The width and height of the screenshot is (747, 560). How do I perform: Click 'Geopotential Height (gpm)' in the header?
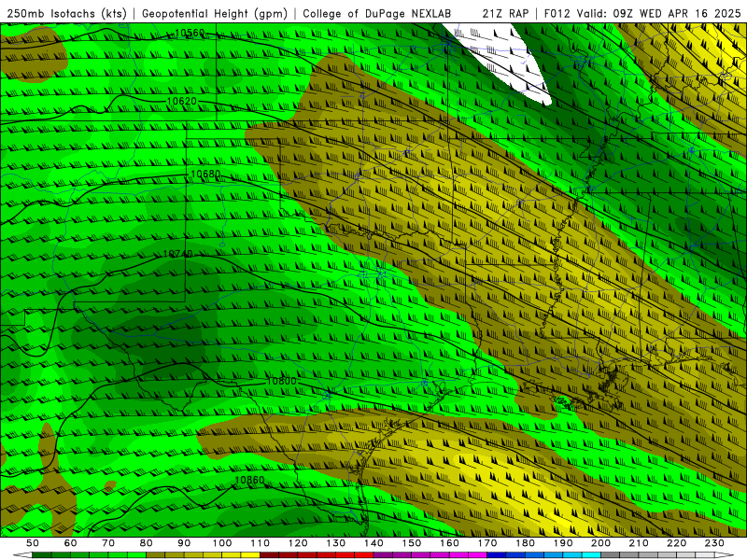coord(215,14)
